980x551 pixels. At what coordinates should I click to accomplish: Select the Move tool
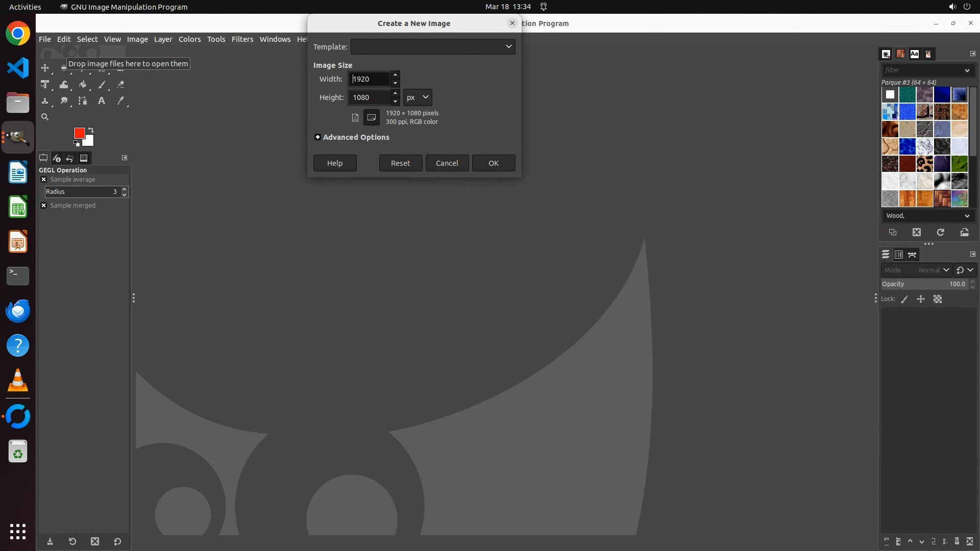(x=45, y=68)
